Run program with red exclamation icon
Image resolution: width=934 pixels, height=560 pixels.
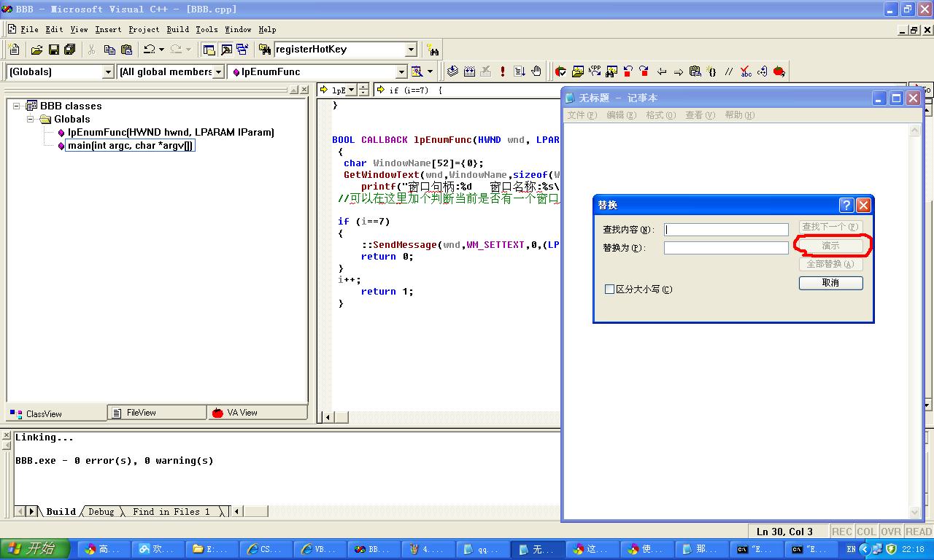[503, 71]
